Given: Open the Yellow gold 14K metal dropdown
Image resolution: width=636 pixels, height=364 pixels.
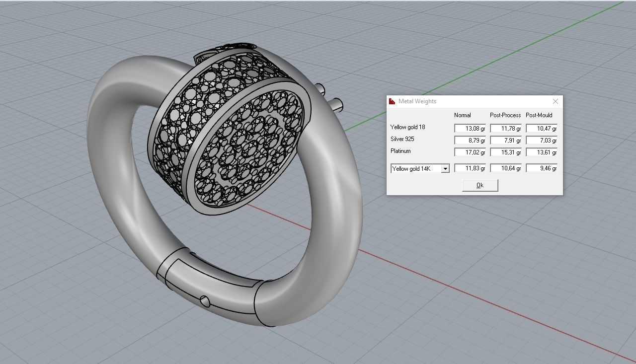Looking at the screenshot, I should tap(445, 169).
